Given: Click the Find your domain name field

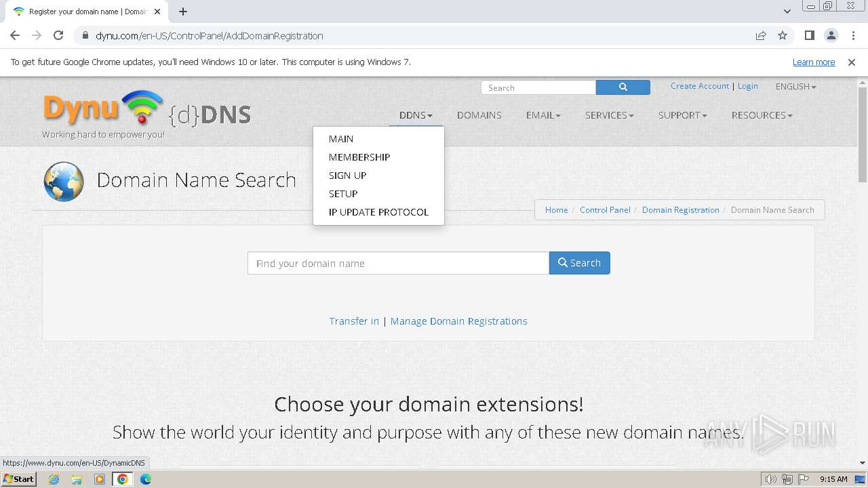Looking at the screenshot, I should pos(398,263).
